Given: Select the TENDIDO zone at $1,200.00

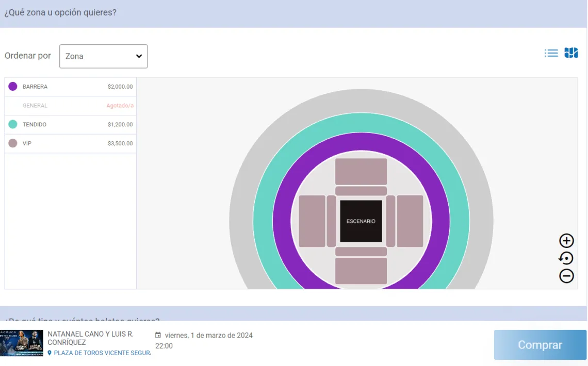Looking at the screenshot, I should pos(70,124).
